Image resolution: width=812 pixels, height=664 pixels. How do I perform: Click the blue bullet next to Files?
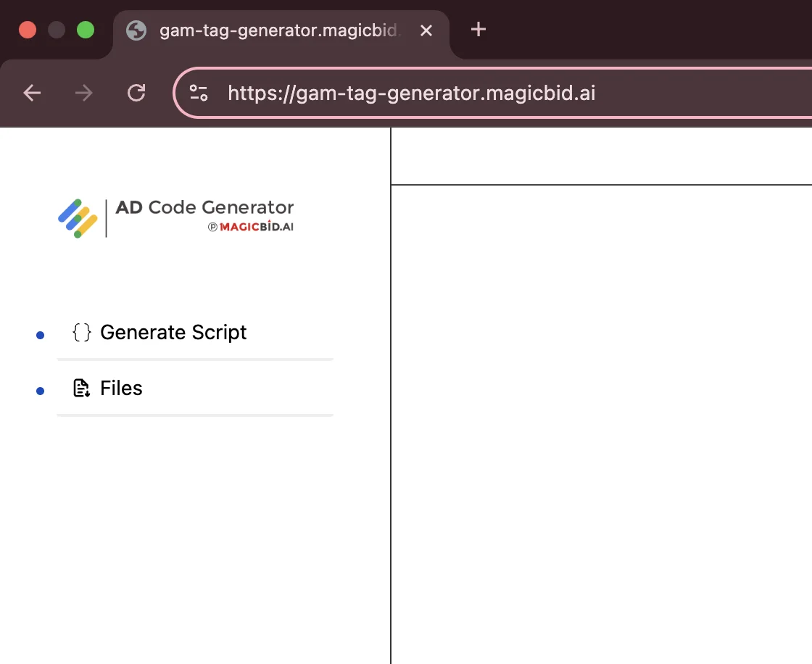coord(39,390)
